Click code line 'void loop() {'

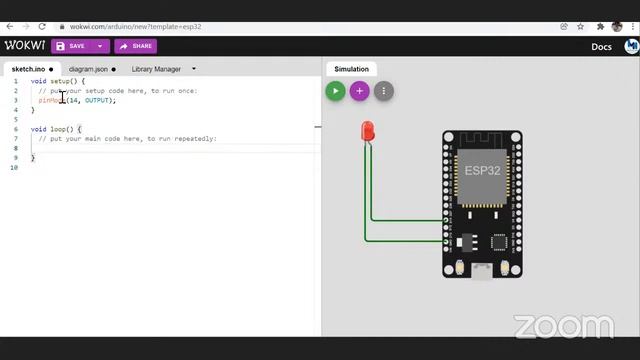point(56,129)
